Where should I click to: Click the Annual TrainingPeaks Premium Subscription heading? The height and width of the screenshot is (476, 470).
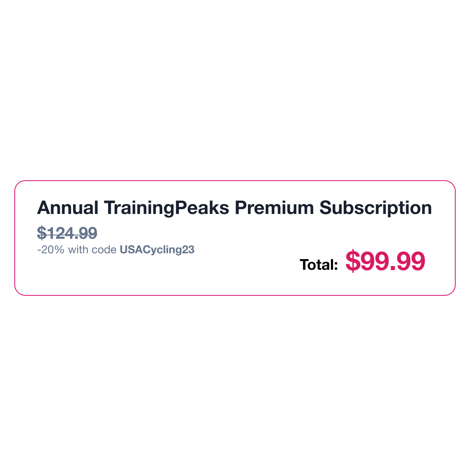(x=234, y=208)
